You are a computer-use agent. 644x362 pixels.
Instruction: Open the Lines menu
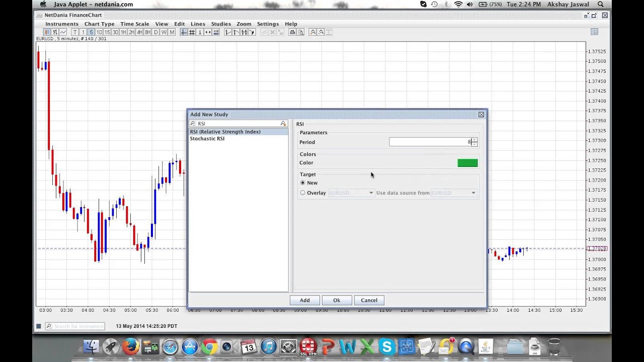coord(198,24)
